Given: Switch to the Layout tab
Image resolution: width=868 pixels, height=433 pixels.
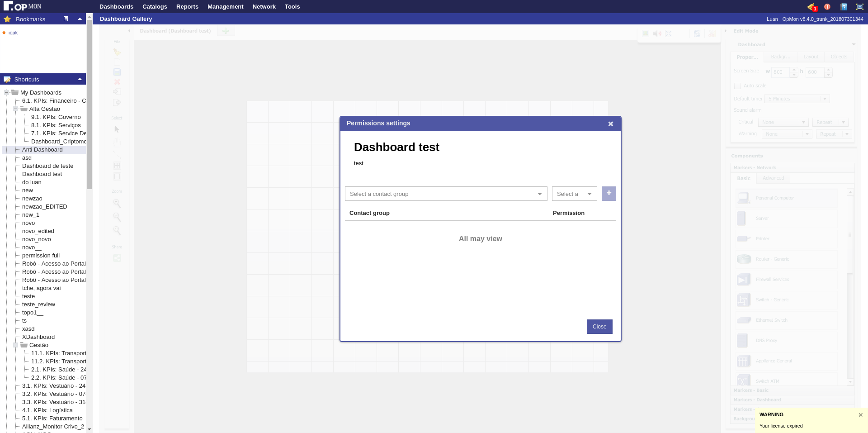Looking at the screenshot, I should click(x=810, y=57).
